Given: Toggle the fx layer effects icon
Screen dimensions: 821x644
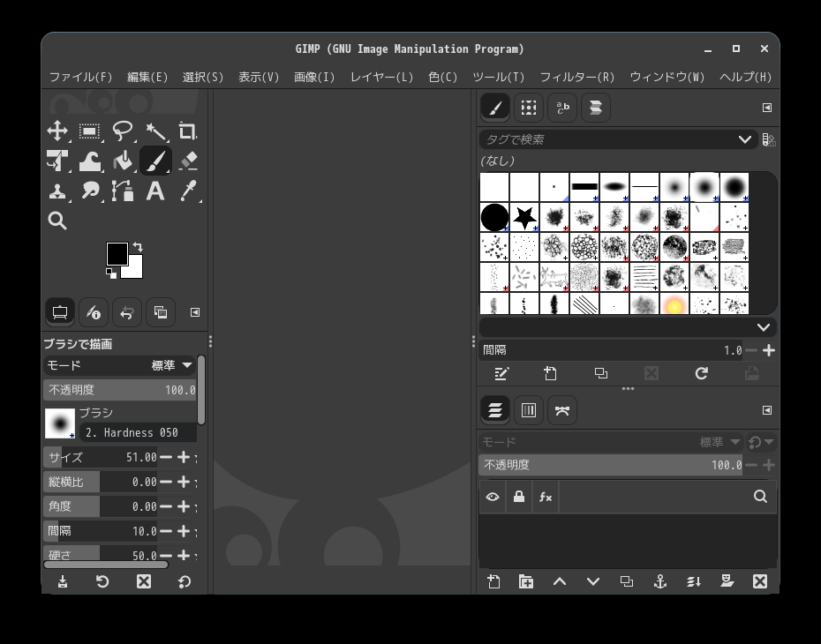Looking at the screenshot, I should coord(546,497).
